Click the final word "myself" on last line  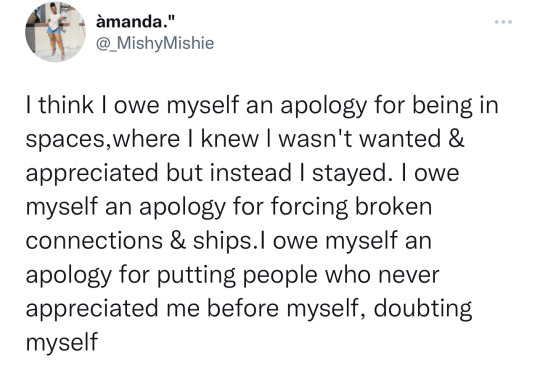point(62,343)
